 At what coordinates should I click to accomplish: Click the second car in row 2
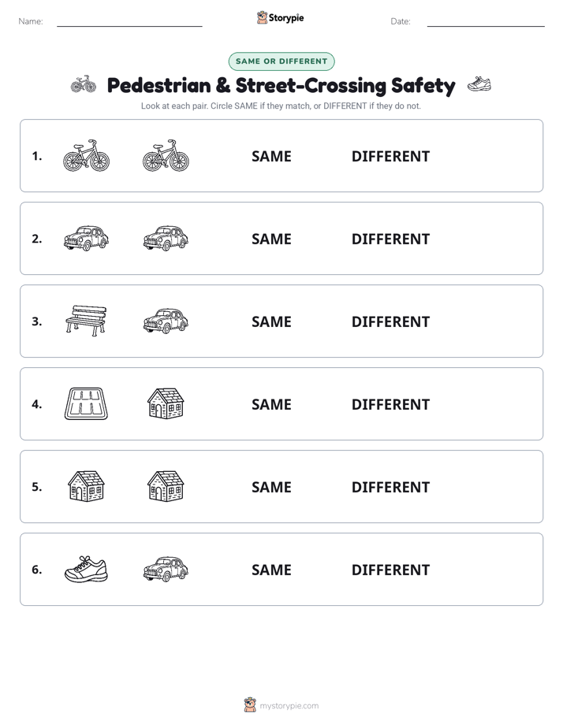[x=166, y=238]
